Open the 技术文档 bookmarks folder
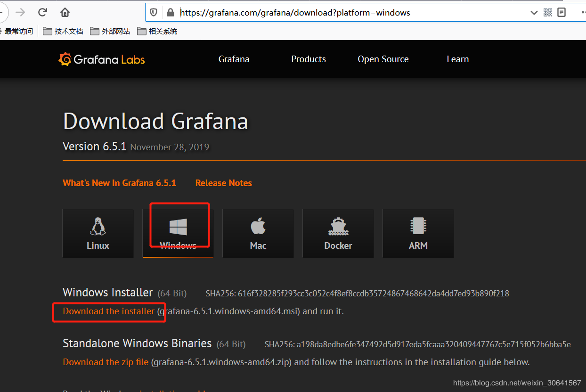The image size is (586, 392). pos(63,32)
